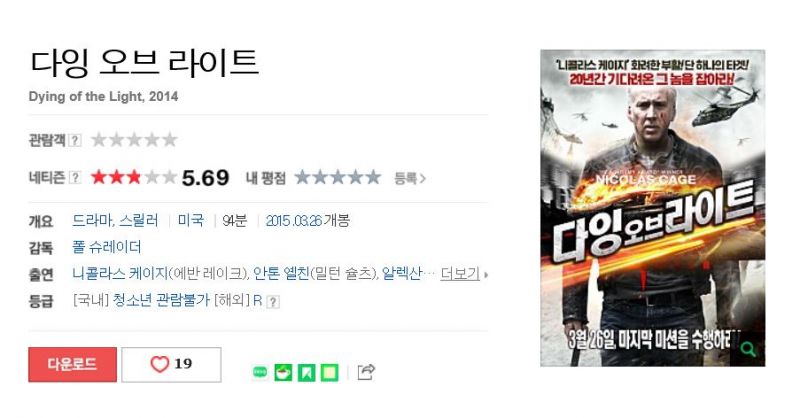Click the help icon next to 관람객
Viewport: 800px width, 418px height.
75,140
